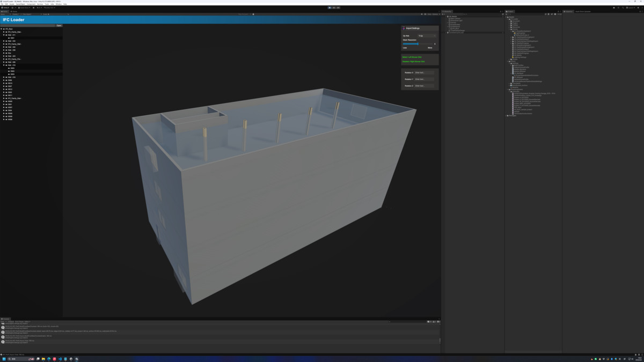This screenshot has height=362, width=644.
Task: Select the Project panel tab
Action: (x=510, y=11)
